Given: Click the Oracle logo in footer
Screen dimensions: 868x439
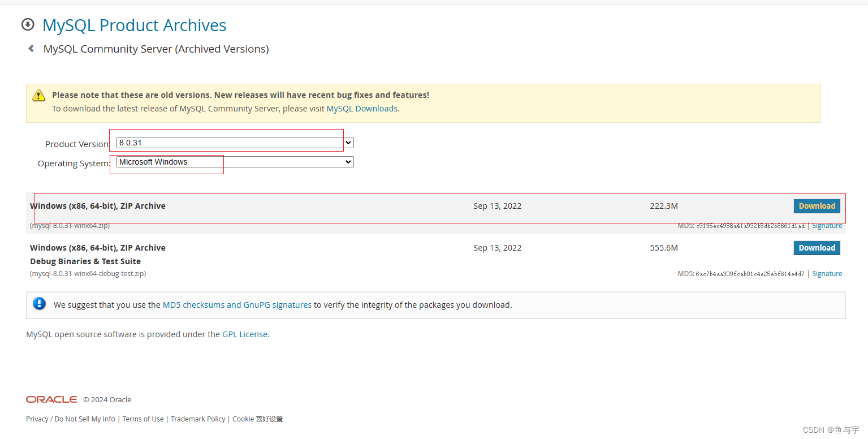Looking at the screenshot, I should tap(51, 399).
